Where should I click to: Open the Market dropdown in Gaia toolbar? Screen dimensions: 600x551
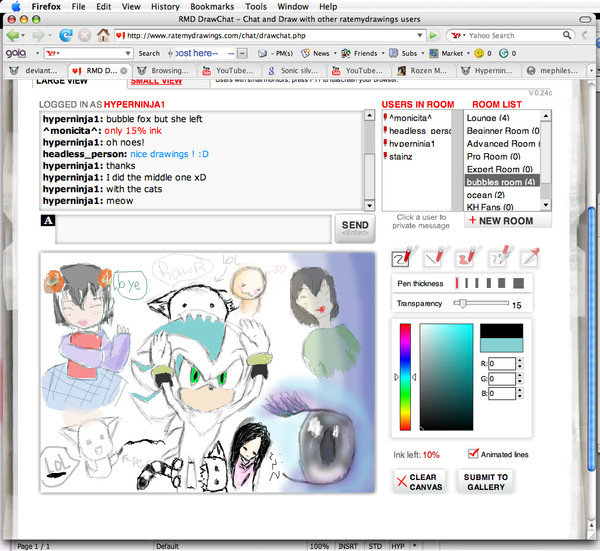[468, 53]
